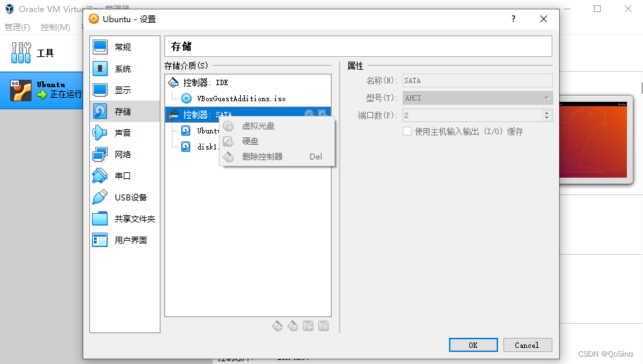Click the remove controller icon below storage tree
643x364 pixels.
click(x=293, y=326)
